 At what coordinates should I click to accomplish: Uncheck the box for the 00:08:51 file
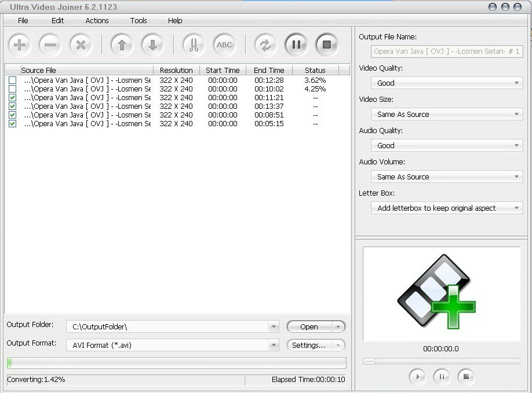pyautogui.click(x=13, y=115)
